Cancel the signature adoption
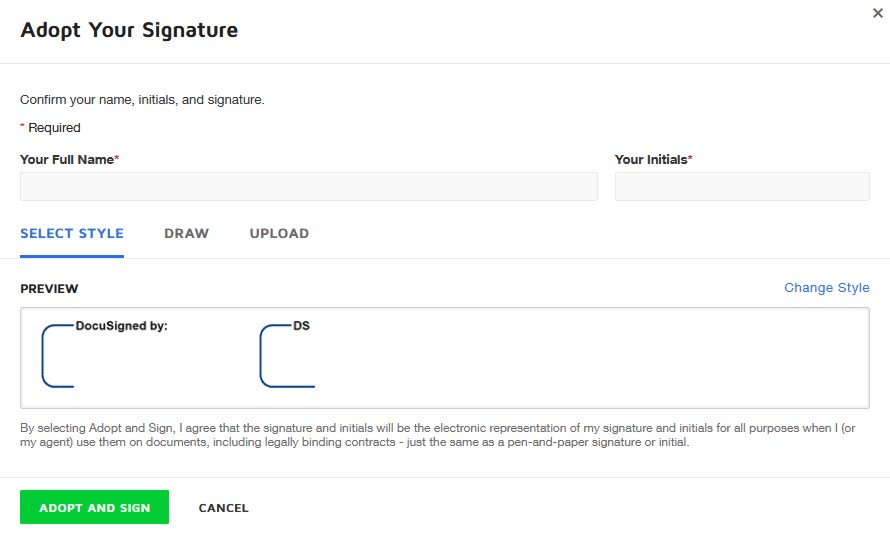The image size is (890, 535). point(223,508)
